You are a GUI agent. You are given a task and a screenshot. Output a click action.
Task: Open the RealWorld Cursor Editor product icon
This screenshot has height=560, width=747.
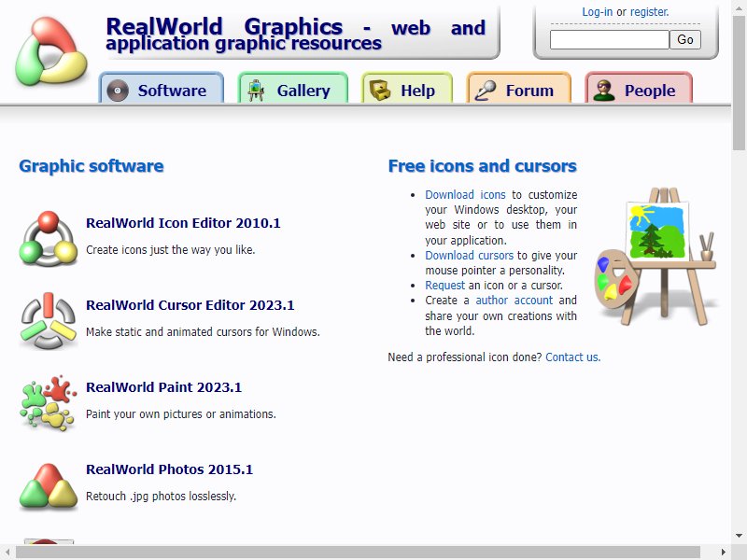tap(49, 320)
